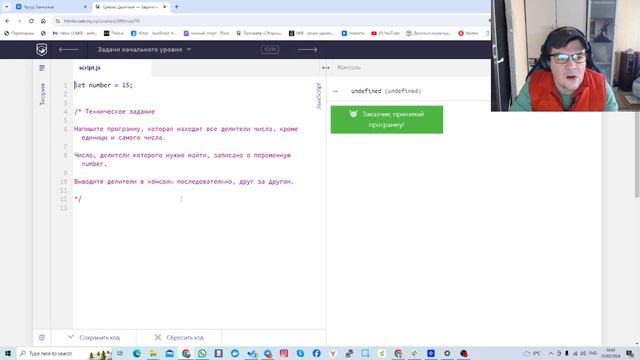Open File Explorer from the taskbar
The image size is (640, 360).
[x=153, y=353]
